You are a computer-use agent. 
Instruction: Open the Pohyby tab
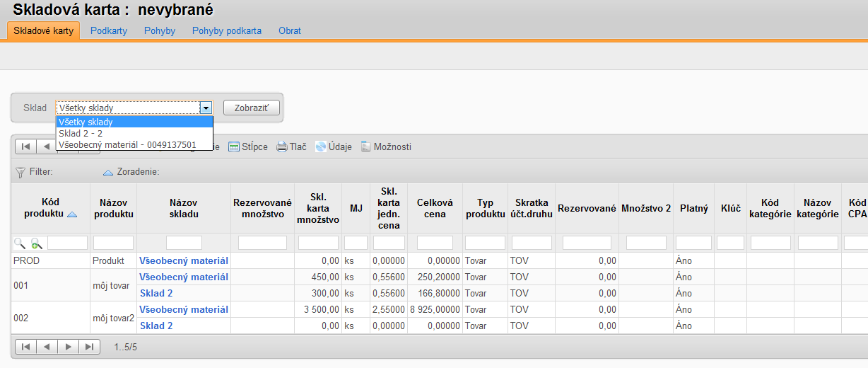coord(160,30)
